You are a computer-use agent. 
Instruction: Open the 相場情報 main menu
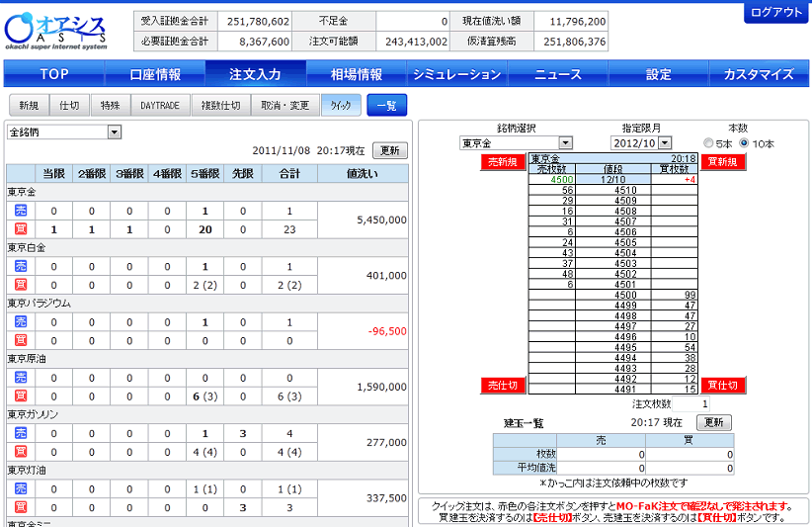[x=356, y=74]
